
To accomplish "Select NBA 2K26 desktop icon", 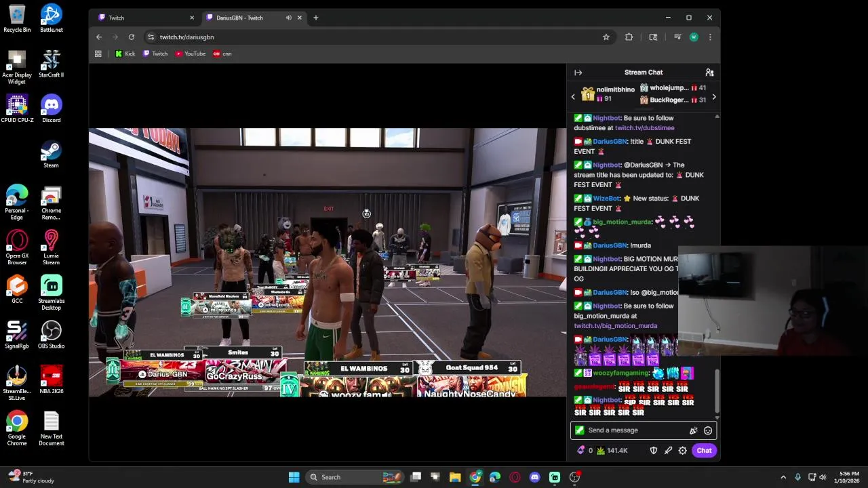I will coord(52,380).
